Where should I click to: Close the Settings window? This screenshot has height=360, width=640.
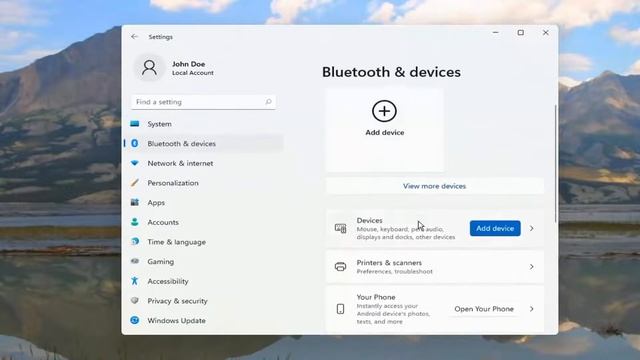pos(546,33)
